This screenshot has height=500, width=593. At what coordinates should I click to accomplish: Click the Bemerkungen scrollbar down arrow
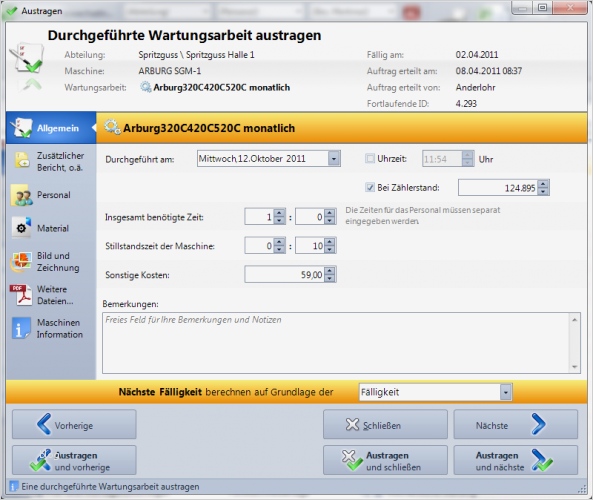574,366
